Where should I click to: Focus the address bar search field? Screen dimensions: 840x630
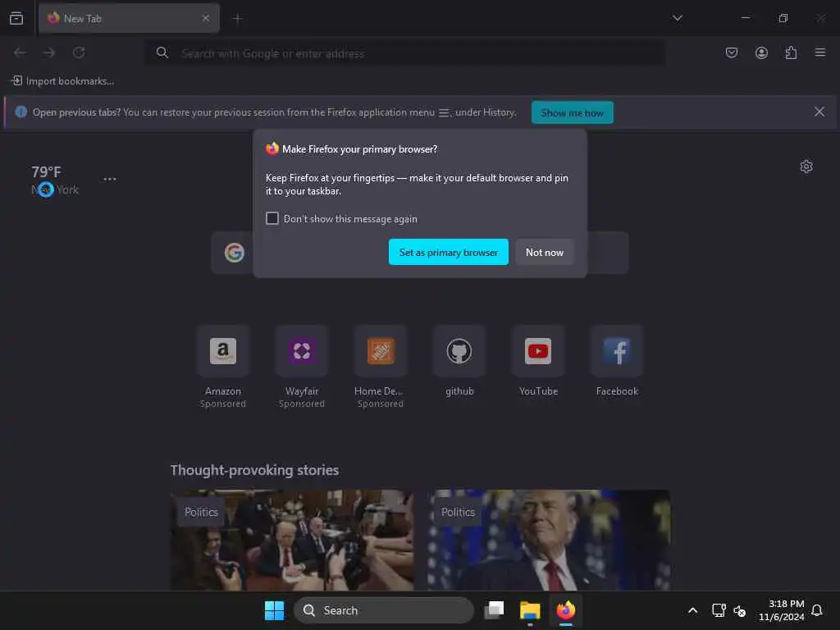[405, 53]
